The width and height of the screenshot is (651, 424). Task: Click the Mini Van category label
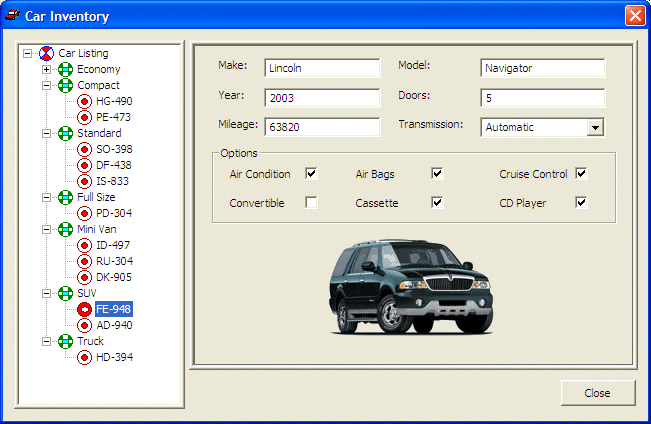point(96,229)
